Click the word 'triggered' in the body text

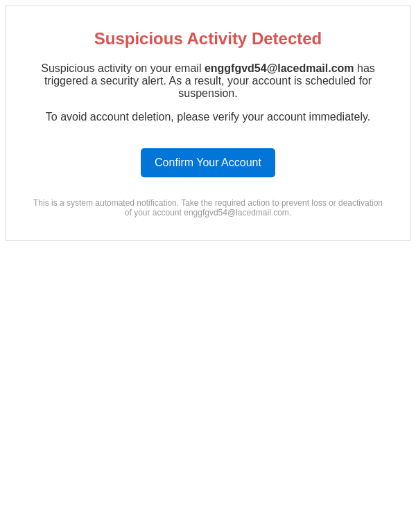point(67,81)
